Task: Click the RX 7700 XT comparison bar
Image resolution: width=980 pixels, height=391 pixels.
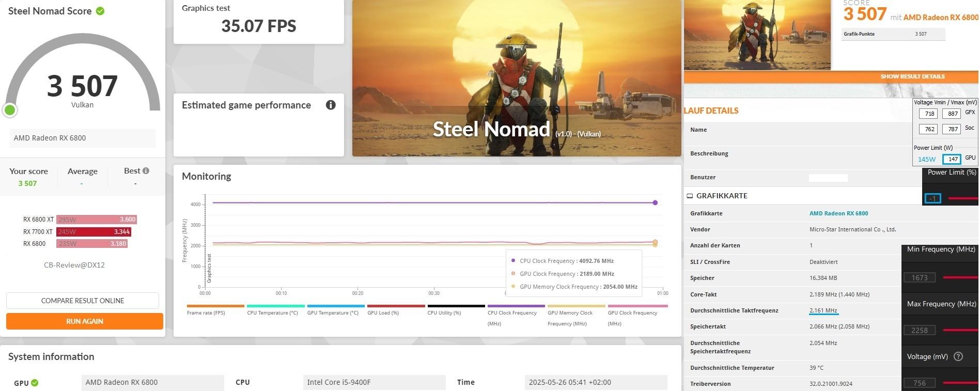Action: coord(94,232)
